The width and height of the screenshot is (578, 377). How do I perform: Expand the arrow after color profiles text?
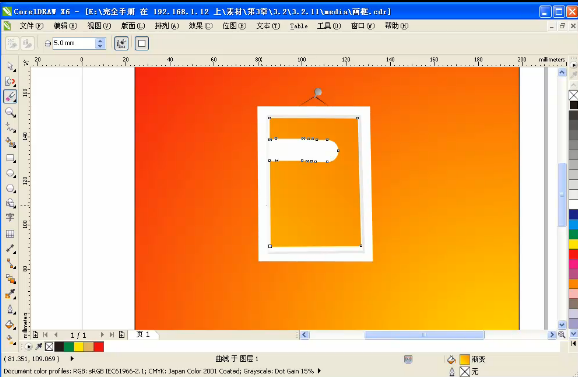click(319, 371)
